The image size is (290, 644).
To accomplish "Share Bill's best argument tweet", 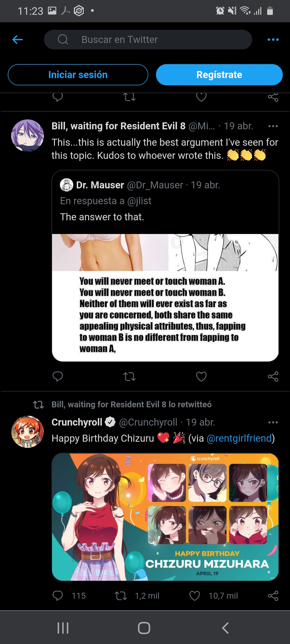I will (273, 376).
